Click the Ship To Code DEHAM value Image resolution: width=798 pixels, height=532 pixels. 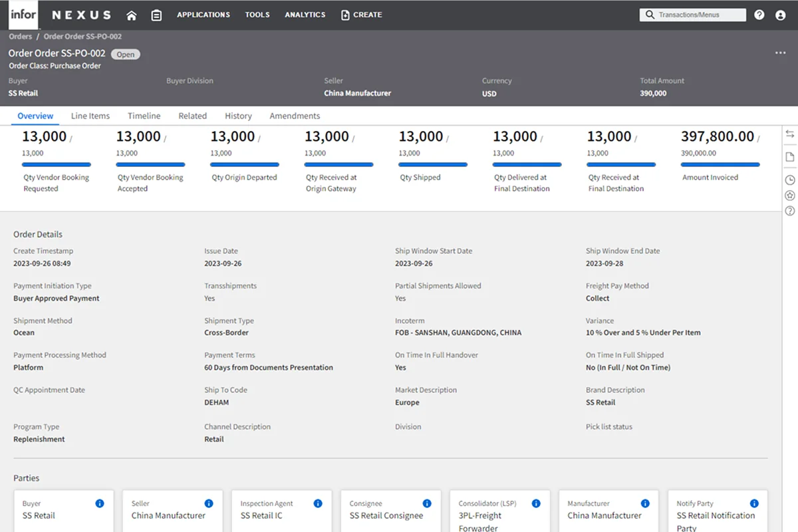217,402
